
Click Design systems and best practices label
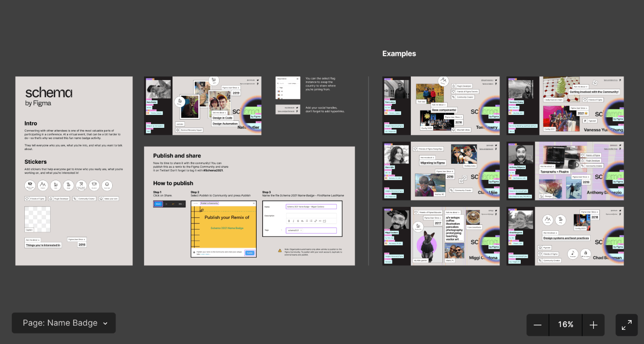tap(566, 238)
